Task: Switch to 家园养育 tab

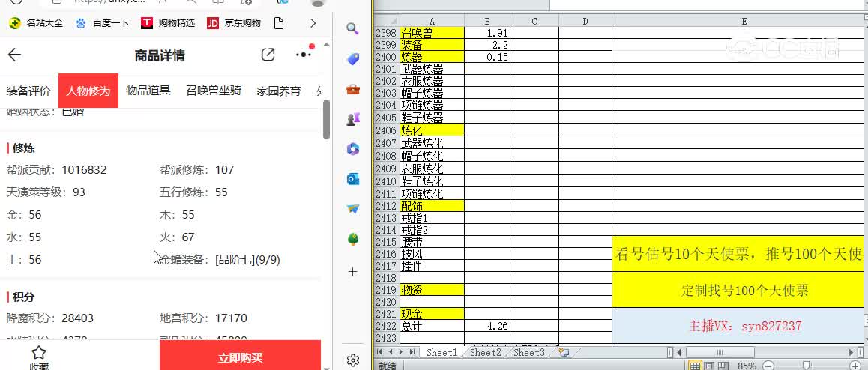Action: pos(278,91)
